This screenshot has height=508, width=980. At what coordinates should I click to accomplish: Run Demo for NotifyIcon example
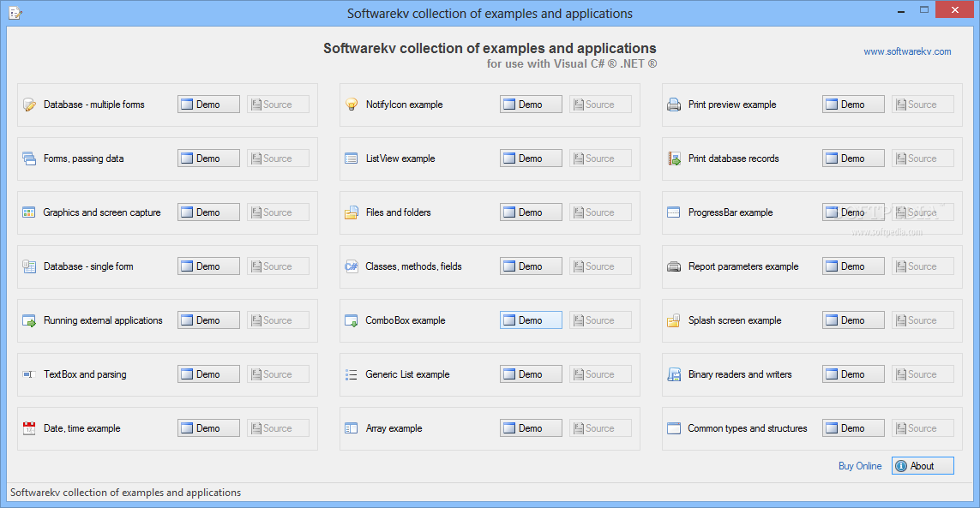pyautogui.click(x=532, y=105)
